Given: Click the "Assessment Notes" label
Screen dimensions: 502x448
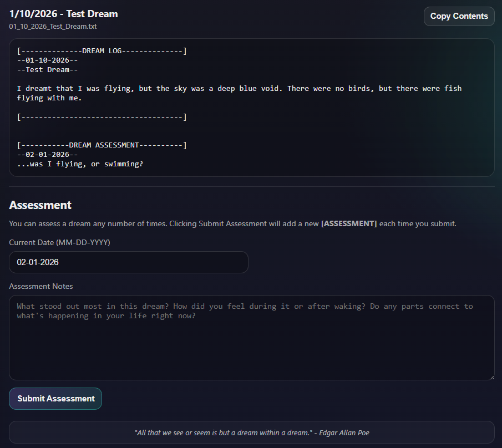Looking at the screenshot, I should tap(41, 286).
